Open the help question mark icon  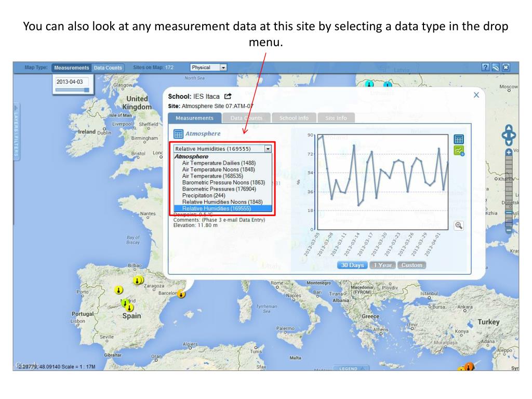[x=485, y=67]
